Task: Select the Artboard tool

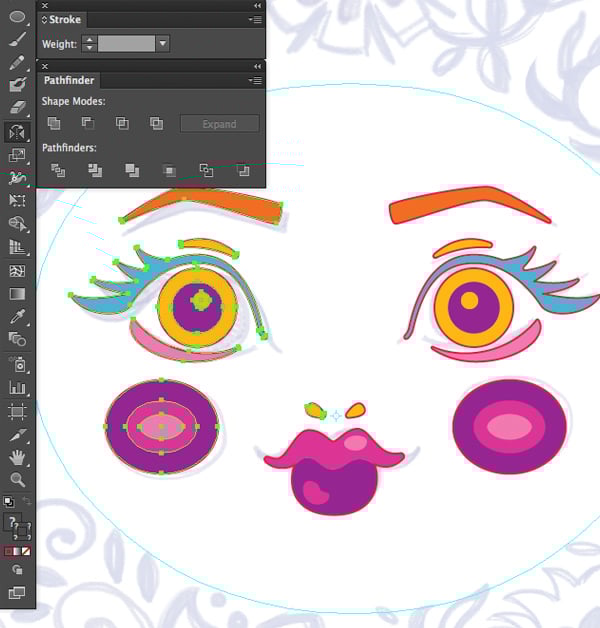Action: 17,411
